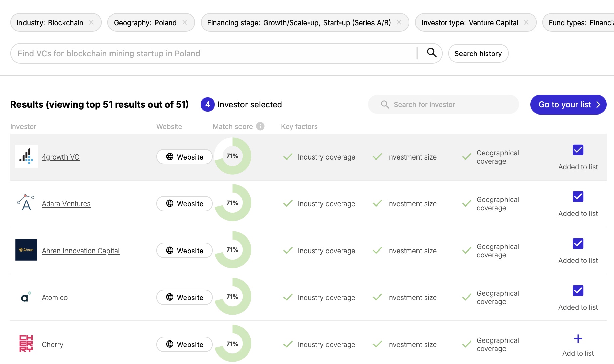Remove the Investor type filter chip
The height and width of the screenshot is (364, 614).
(x=526, y=22)
